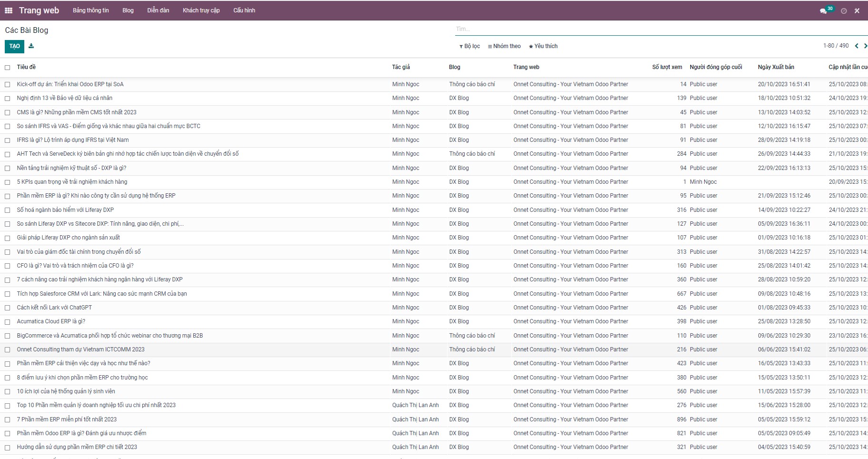Go to previous page of records
The height and width of the screenshot is (459, 868).
pyautogui.click(x=857, y=46)
